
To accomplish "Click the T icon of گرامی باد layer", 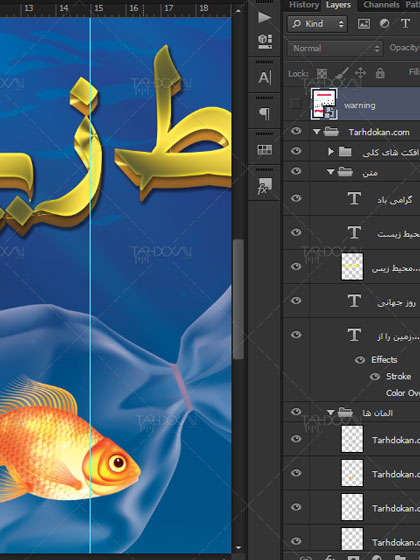I will pyautogui.click(x=354, y=198).
